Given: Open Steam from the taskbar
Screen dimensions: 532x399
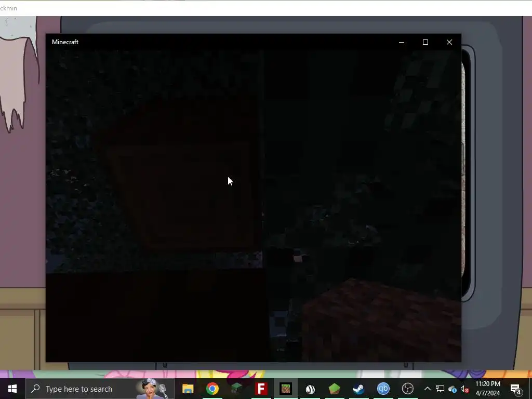Looking at the screenshot, I should tap(358, 389).
